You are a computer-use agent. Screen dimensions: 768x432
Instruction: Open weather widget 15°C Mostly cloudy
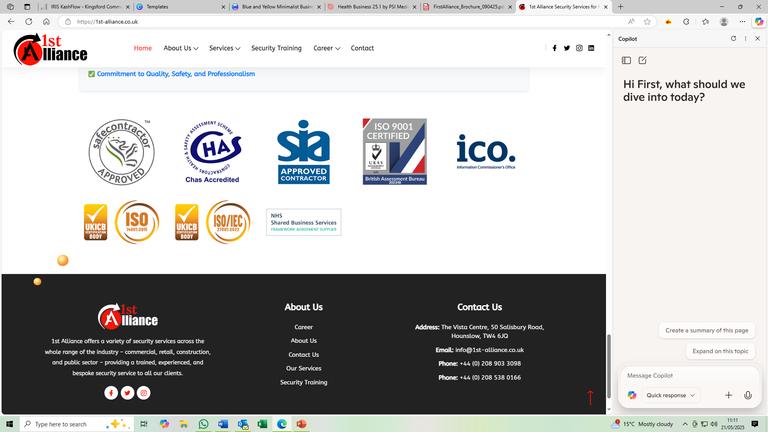coord(644,424)
